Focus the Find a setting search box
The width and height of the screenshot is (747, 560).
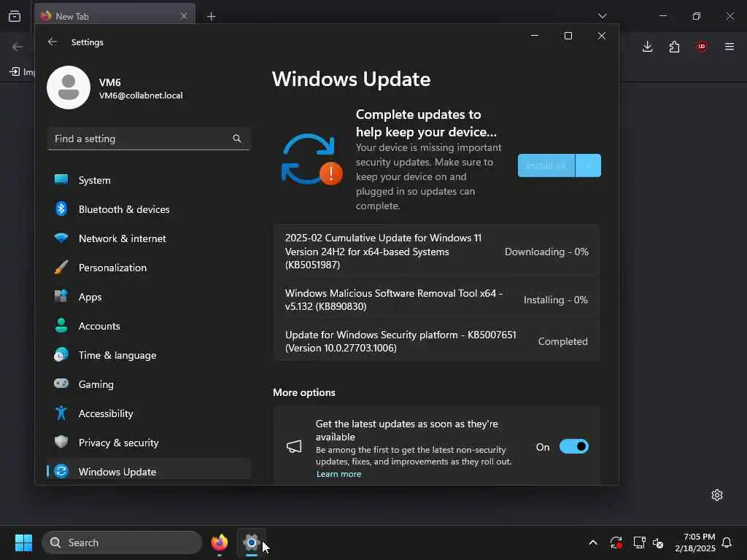[149, 139]
